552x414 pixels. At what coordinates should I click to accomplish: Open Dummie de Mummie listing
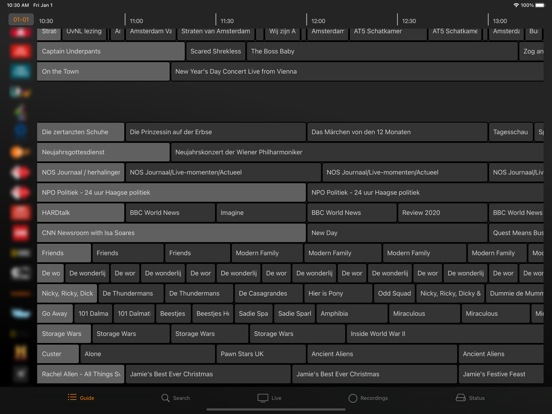[x=515, y=293]
